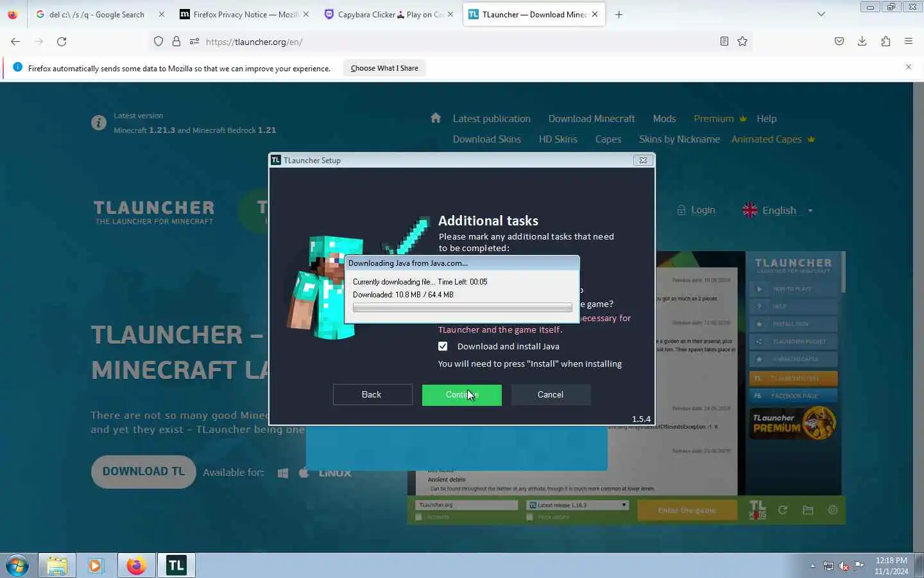The height and width of the screenshot is (578, 924).
Task: Click the Apple platform icon
Action: tap(304, 472)
